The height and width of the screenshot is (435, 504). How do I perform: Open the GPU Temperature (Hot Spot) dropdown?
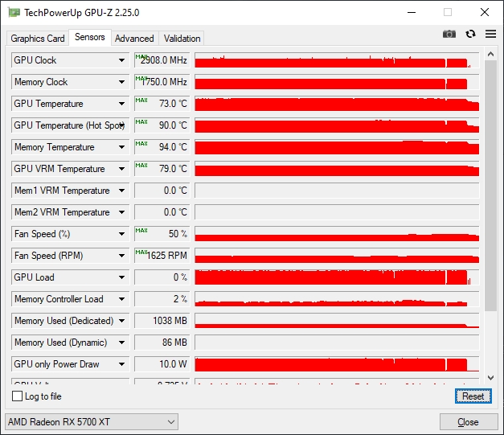coord(122,125)
